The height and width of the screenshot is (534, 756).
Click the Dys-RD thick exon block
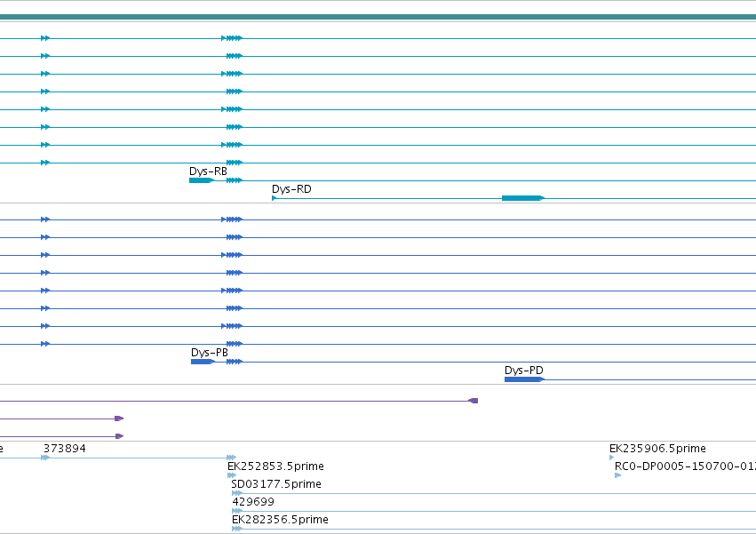click(x=523, y=198)
